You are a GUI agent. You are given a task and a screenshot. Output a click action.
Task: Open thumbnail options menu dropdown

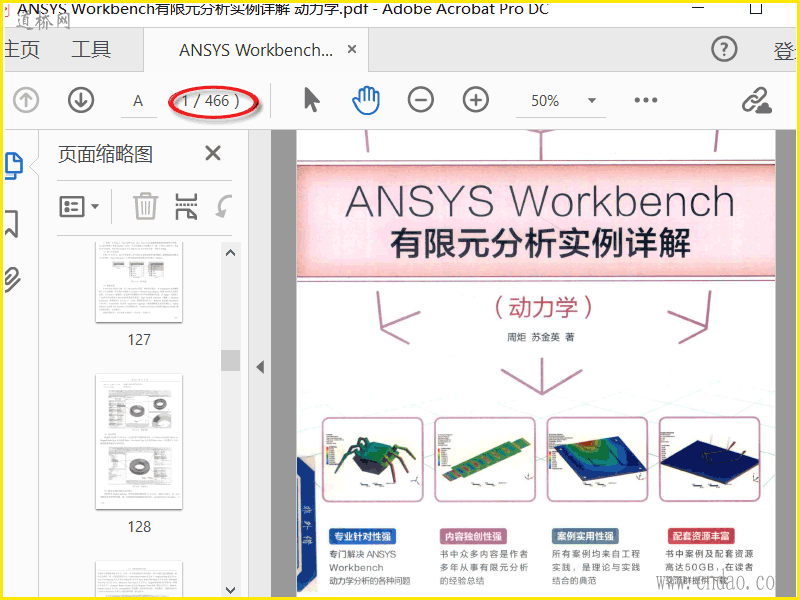pyautogui.click(x=80, y=207)
